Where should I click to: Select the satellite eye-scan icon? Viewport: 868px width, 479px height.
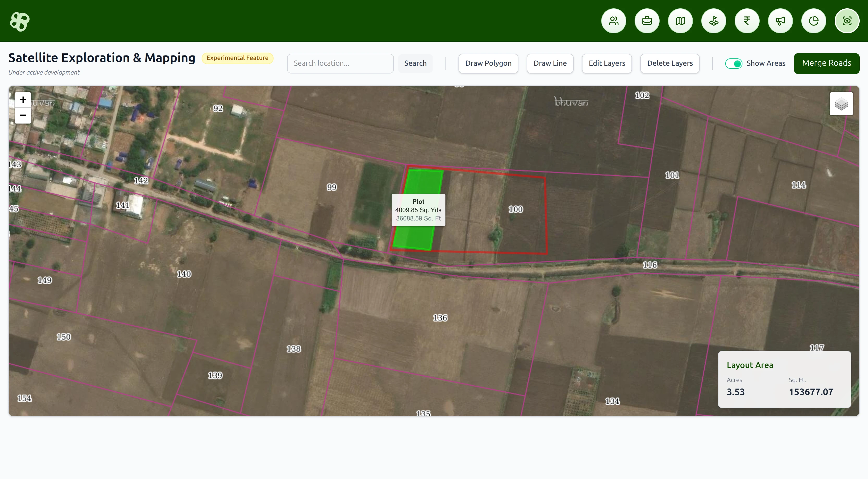(847, 21)
